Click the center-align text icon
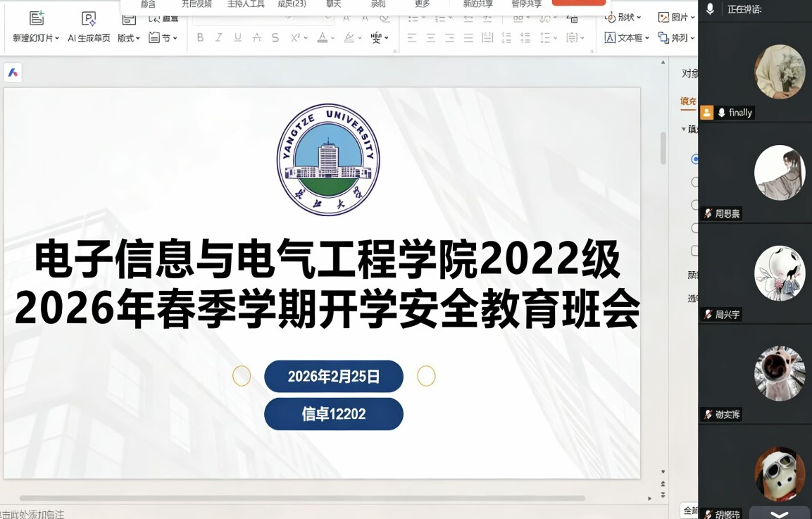The width and height of the screenshot is (812, 519). (x=431, y=38)
